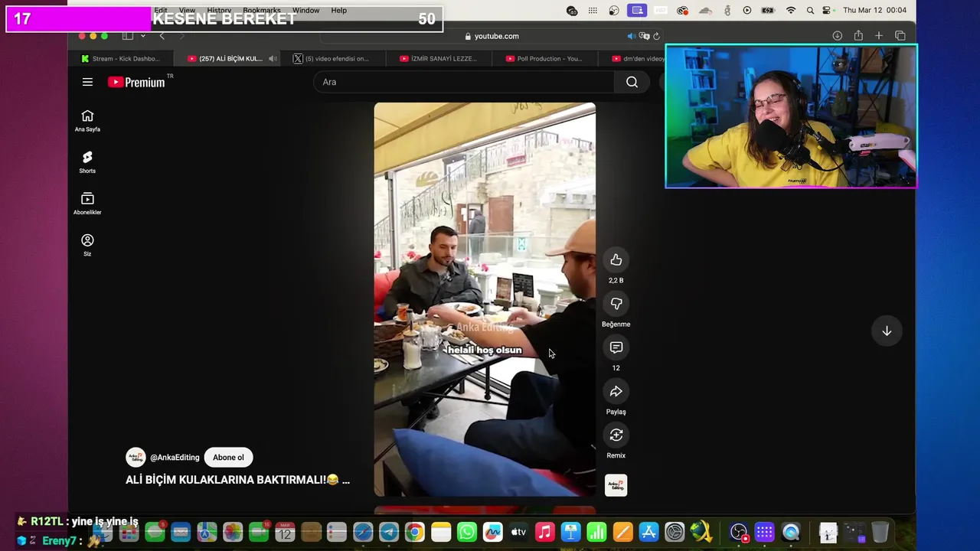The height and width of the screenshot is (551, 980).
Task: Open the YouTube guide hamburger menu
Action: pyautogui.click(x=87, y=82)
